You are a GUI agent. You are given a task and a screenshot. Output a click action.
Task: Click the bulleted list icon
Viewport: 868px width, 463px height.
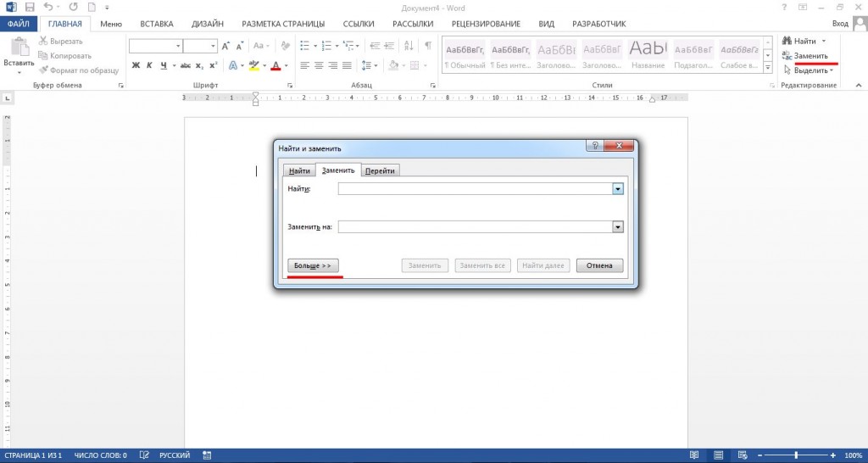coord(303,45)
